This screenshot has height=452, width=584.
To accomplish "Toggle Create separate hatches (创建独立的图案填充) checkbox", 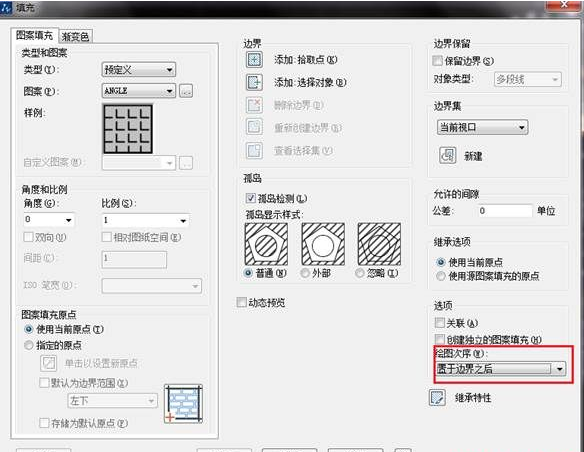I will click(440, 339).
